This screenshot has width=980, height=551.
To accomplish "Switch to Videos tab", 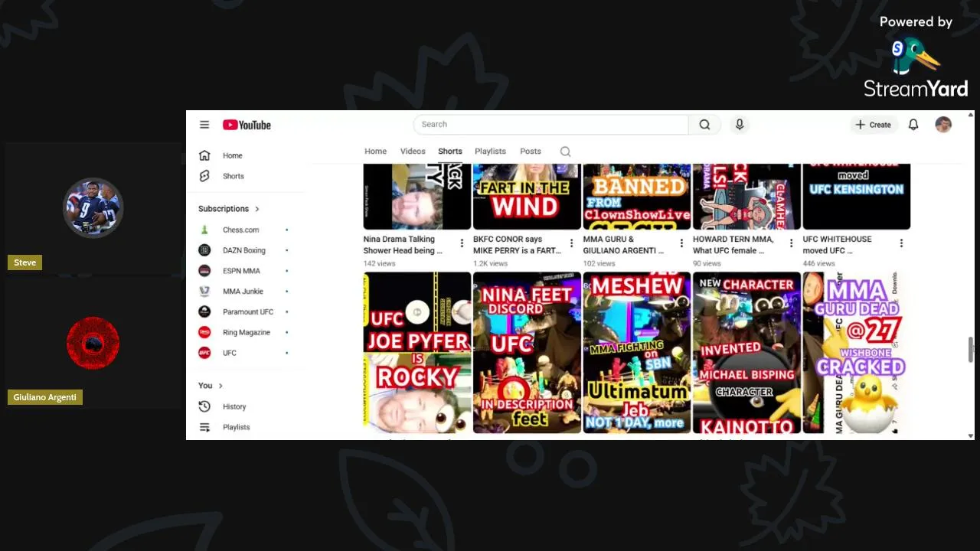I will point(413,152).
